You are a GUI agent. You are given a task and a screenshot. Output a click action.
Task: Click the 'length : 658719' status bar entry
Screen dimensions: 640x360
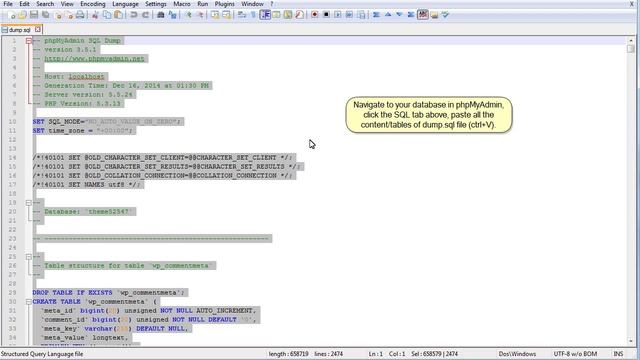coord(288,354)
